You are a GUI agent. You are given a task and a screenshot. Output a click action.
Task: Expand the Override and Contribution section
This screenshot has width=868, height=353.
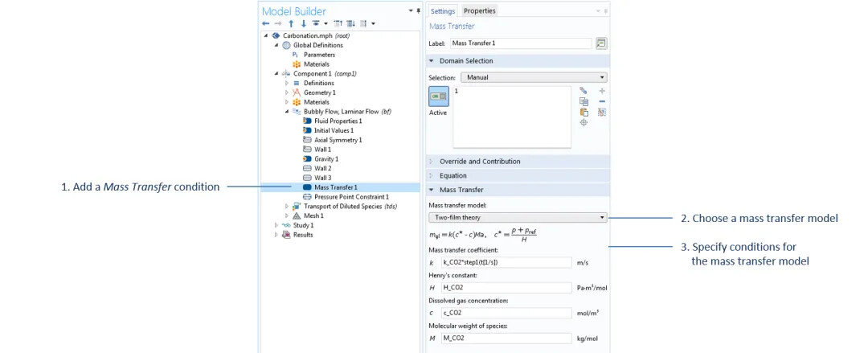[x=479, y=162]
